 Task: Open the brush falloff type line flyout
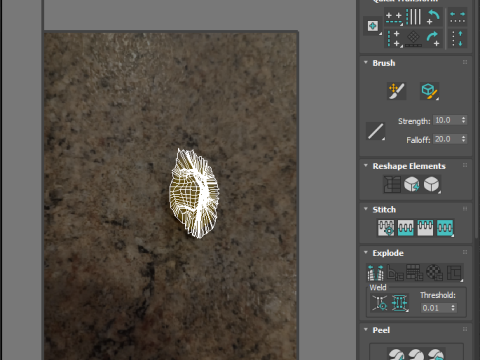coord(375,131)
